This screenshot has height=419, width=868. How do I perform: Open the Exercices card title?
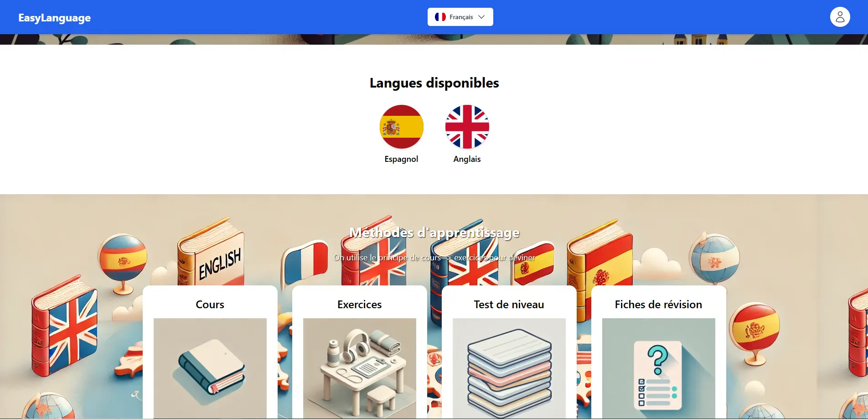click(x=360, y=305)
